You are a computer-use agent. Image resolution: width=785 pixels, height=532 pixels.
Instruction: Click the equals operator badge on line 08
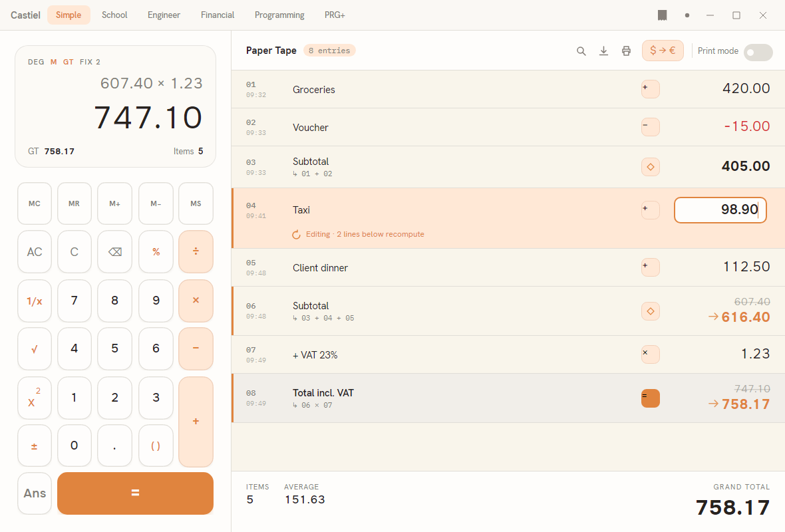(651, 398)
